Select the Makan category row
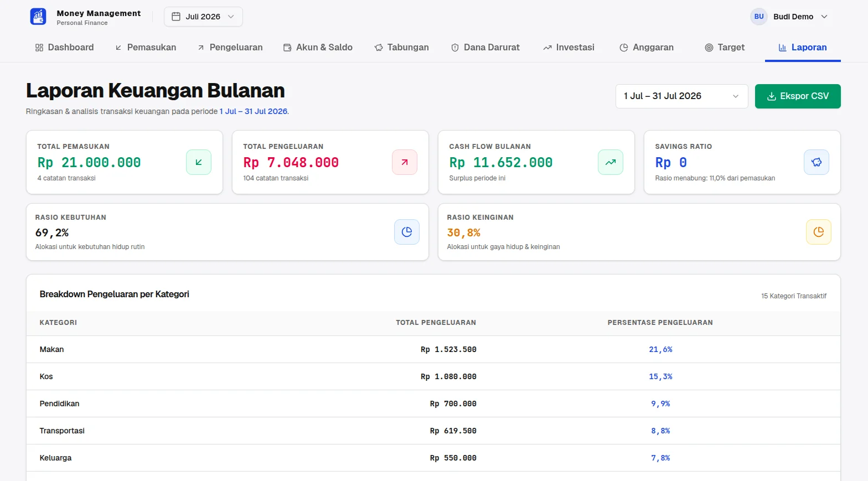868x481 pixels. 433,349
